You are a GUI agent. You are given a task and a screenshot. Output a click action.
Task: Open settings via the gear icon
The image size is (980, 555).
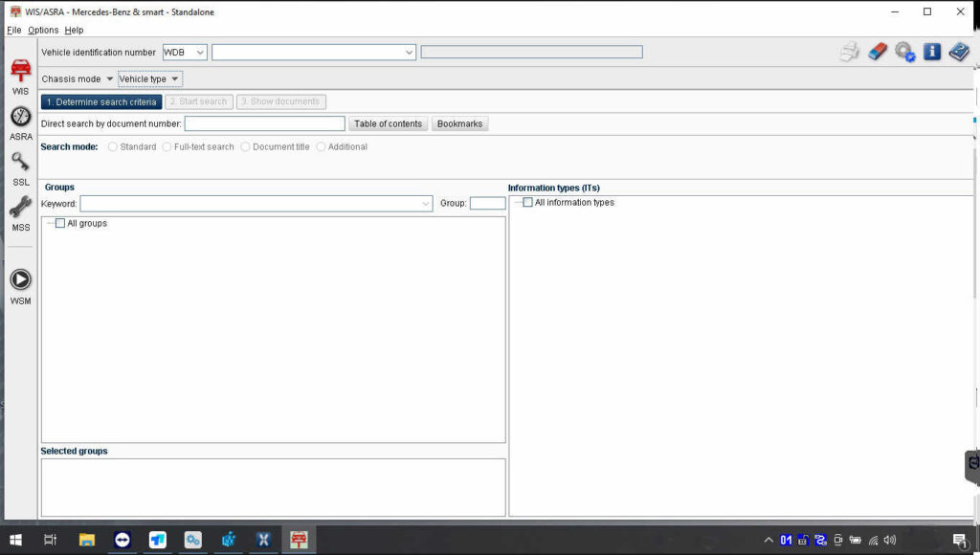coord(904,52)
